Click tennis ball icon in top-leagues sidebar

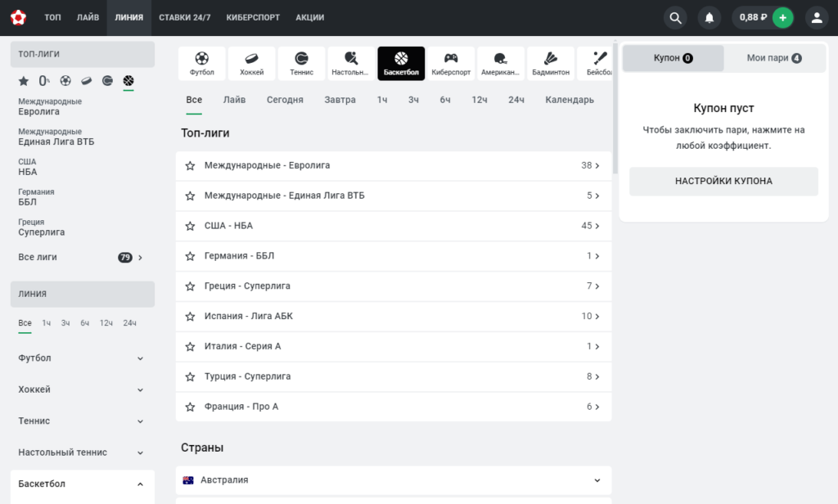click(107, 81)
